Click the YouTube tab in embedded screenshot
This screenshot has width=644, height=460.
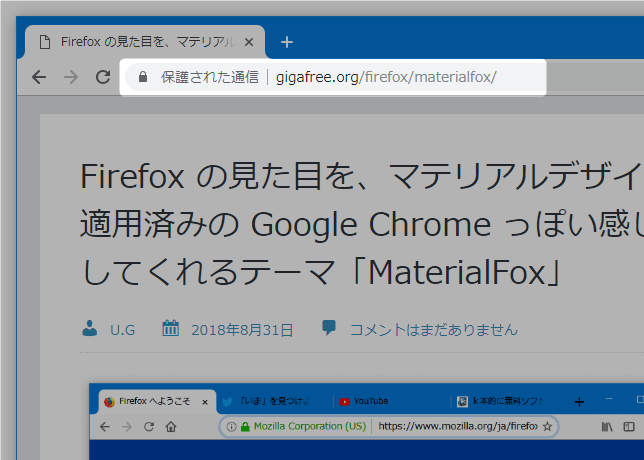click(x=392, y=401)
